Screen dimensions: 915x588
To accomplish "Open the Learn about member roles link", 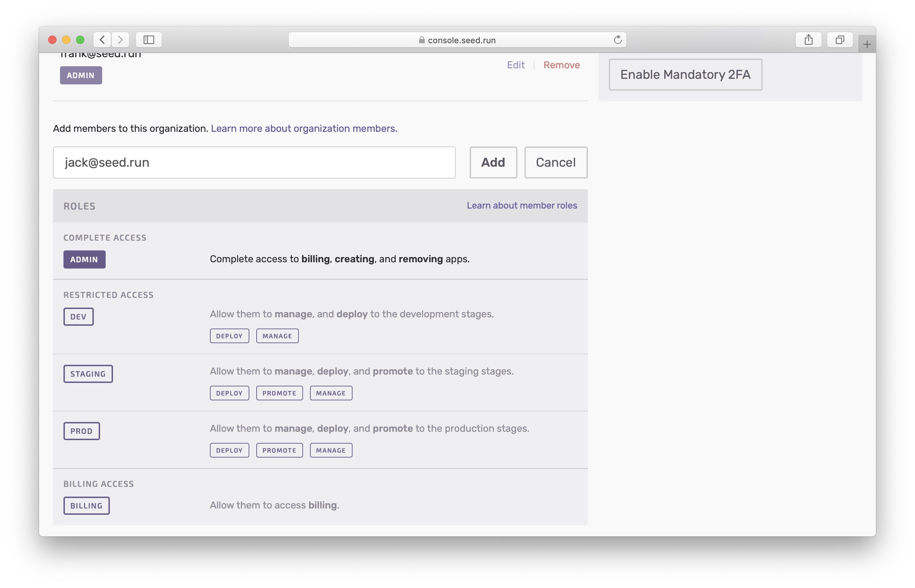I will (x=521, y=205).
